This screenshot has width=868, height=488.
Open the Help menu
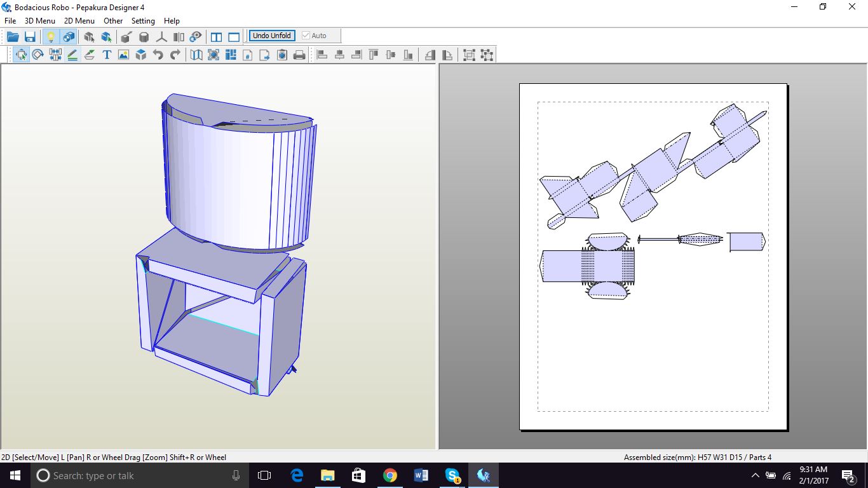172,21
